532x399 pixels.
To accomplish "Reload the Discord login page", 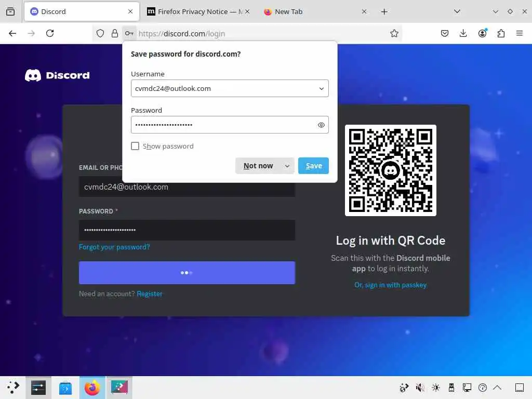I will pos(50,33).
